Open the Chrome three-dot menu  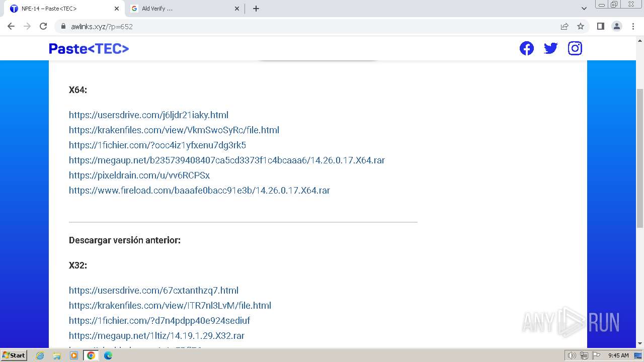[x=633, y=26]
